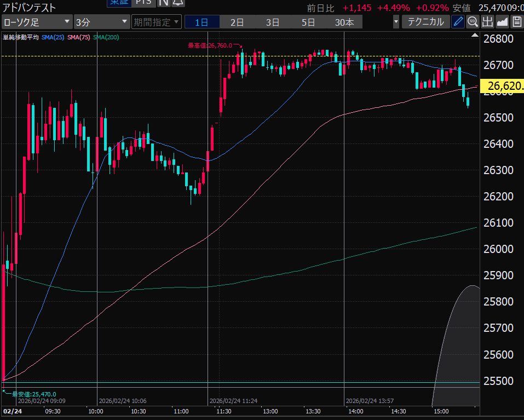Select the 30本 display button
Screen dimensions: 524x420
(344, 22)
